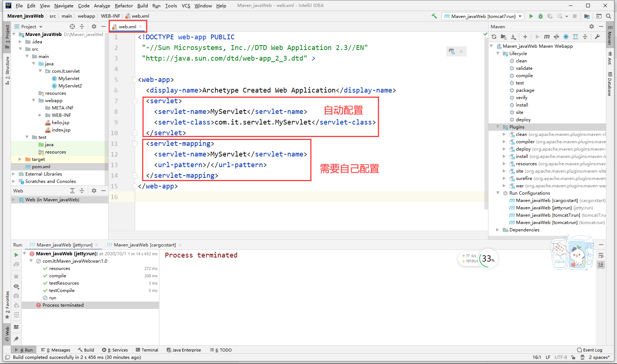The height and width of the screenshot is (364, 617).
Task: Select the pom.xml file in Project tree
Action: 38,166
